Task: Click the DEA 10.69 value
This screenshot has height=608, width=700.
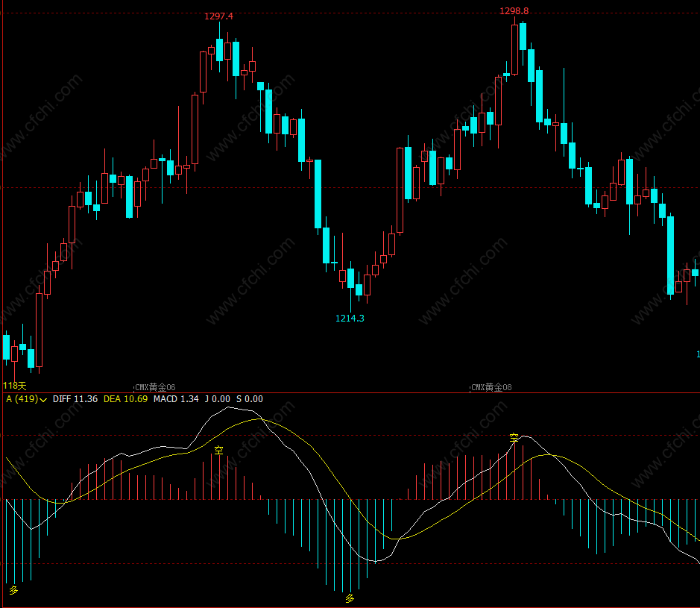Action: point(125,399)
